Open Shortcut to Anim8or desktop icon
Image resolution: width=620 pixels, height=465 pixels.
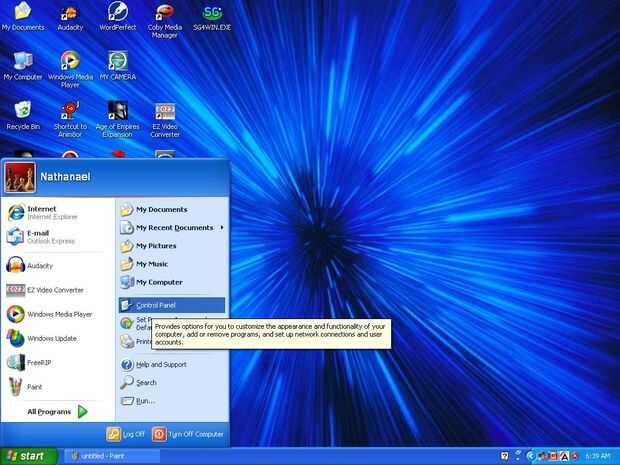[70, 119]
